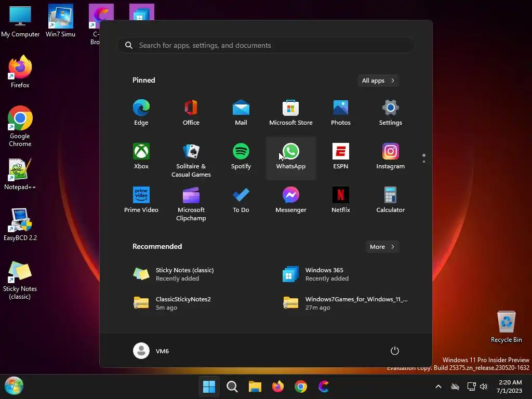Select the My Computer desktop icon
The height and width of the screenshot is (399, 532).
click(x=20, y=21)
